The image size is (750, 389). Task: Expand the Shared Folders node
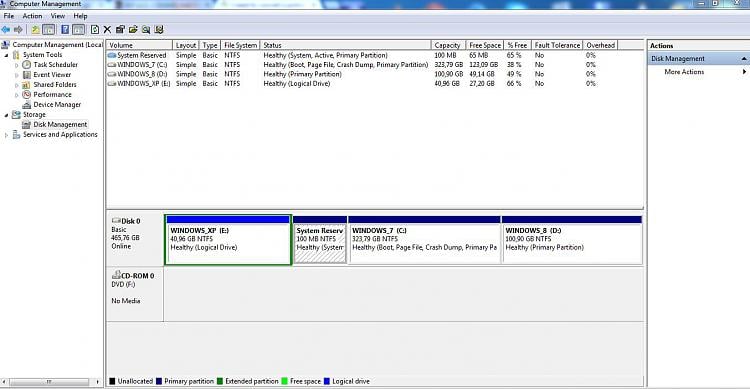17,85
